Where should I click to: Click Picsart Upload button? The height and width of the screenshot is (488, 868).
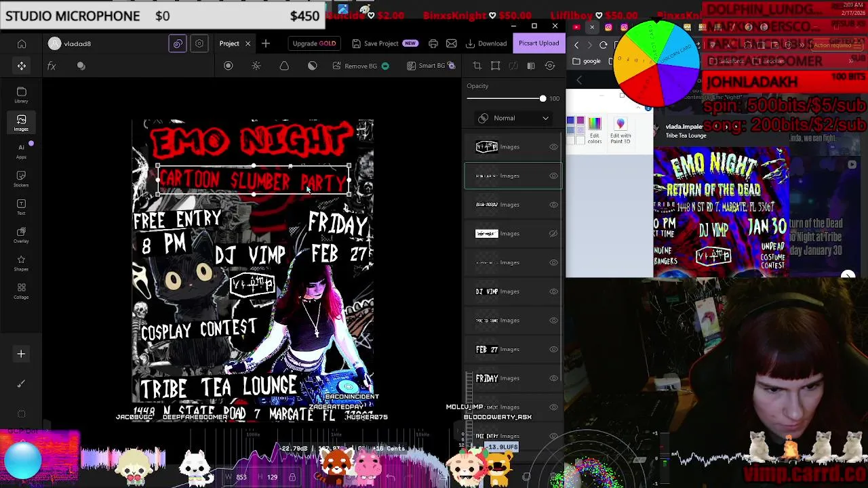(539, 43)
